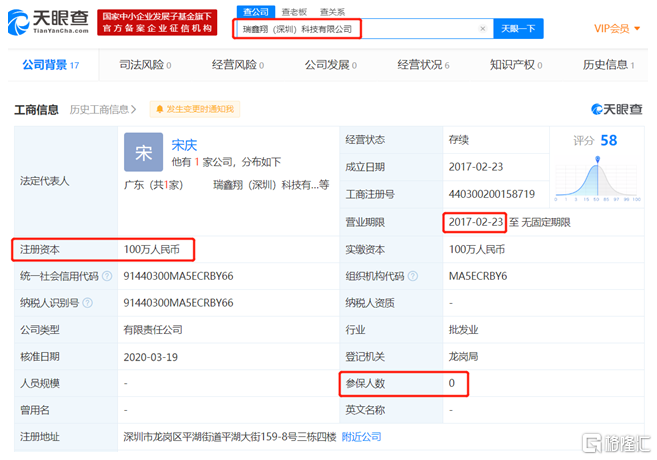Open the VIP会员 dropdown
Viewport: 657px width, 460px height.
tap(617, 28)
